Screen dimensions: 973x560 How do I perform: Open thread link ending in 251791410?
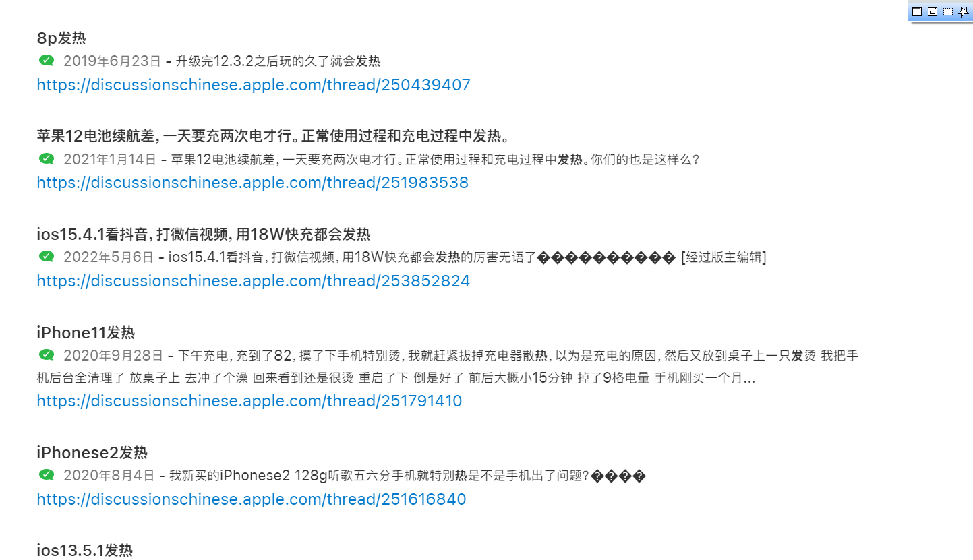pos(249,401)
